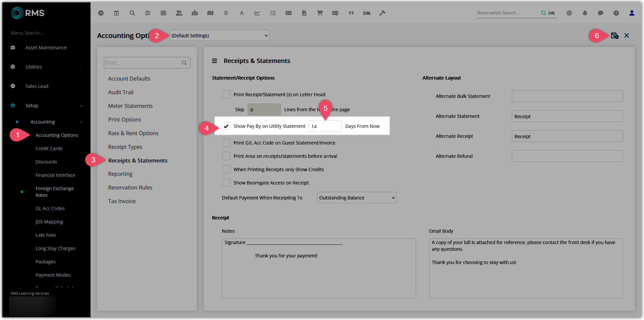Open the report document chart icon
The image size is (644, 320).
(304, 13)
